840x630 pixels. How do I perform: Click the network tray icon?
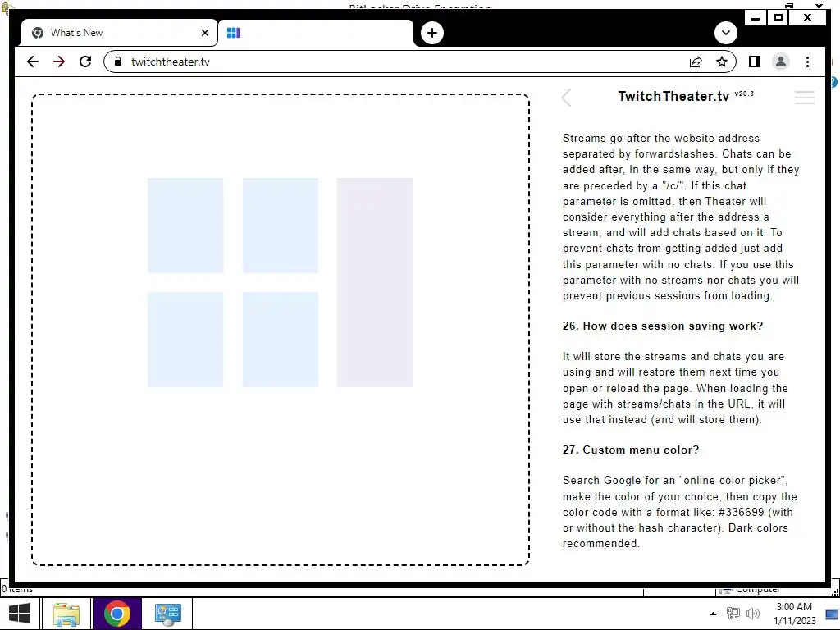[x=733, y=614]
